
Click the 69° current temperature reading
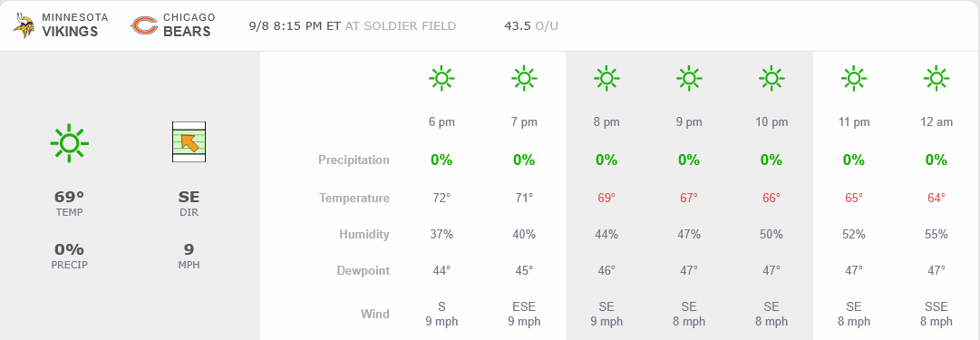(70, 197)
